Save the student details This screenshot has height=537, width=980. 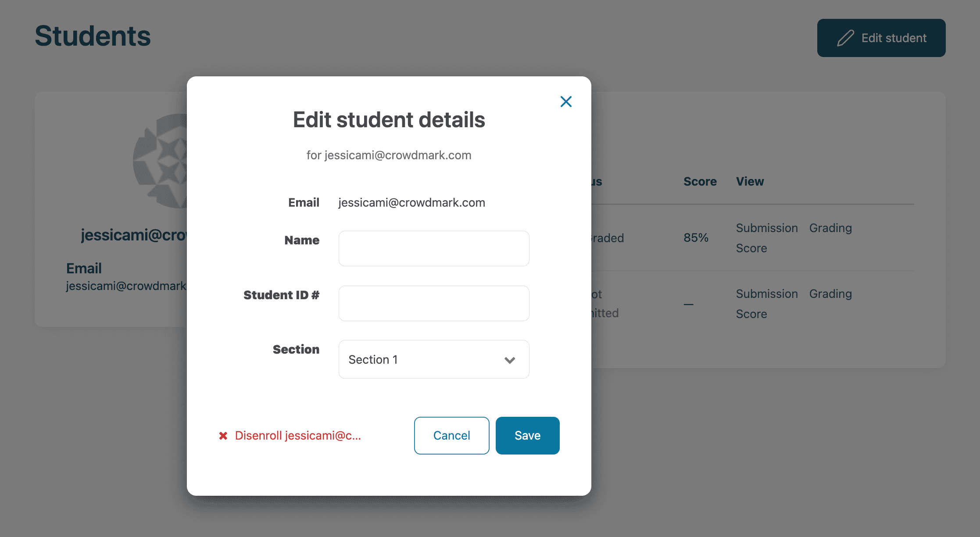[527, 436]
